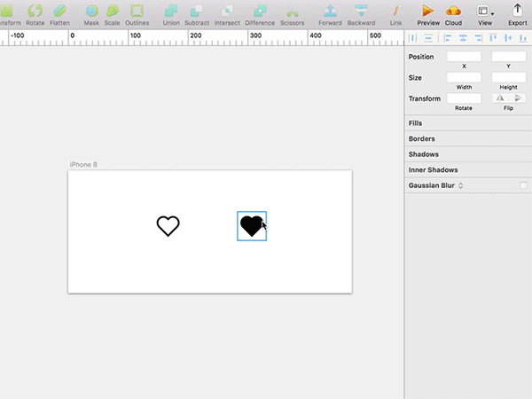Expand the Fills section
The width and height of the screenshot is (532, 399).
(468, 123)
